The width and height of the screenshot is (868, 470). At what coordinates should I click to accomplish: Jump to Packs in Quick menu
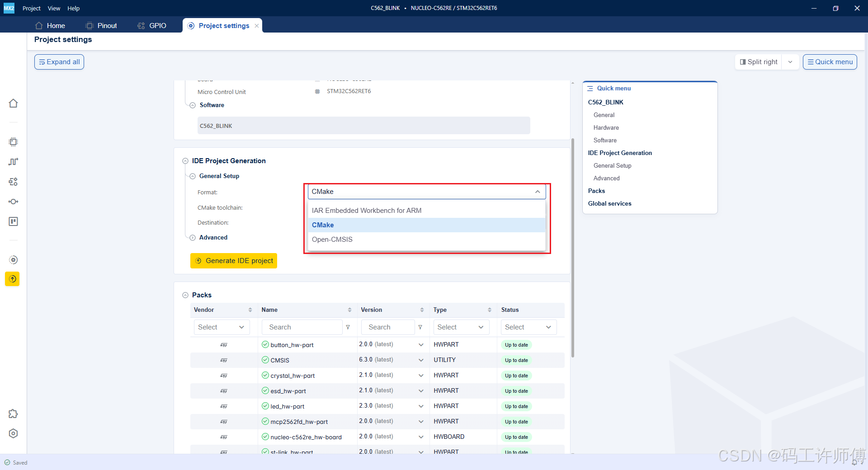(596, 191)
